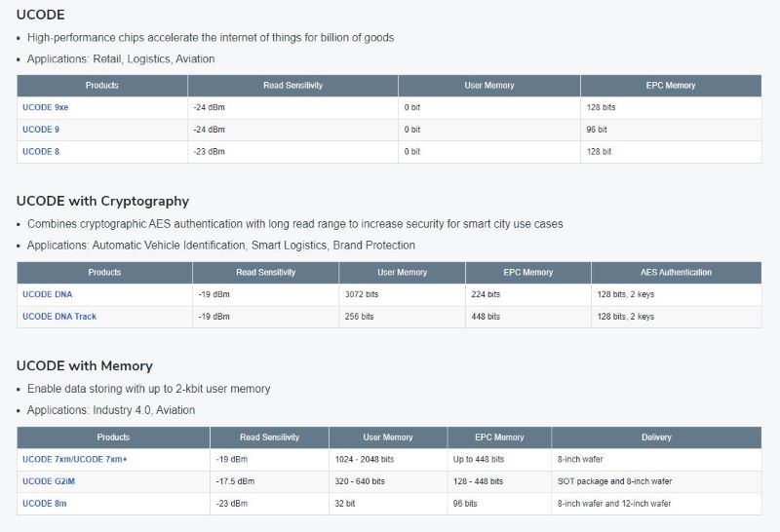Click the AES Authentication column header

[x=676, y=273]
